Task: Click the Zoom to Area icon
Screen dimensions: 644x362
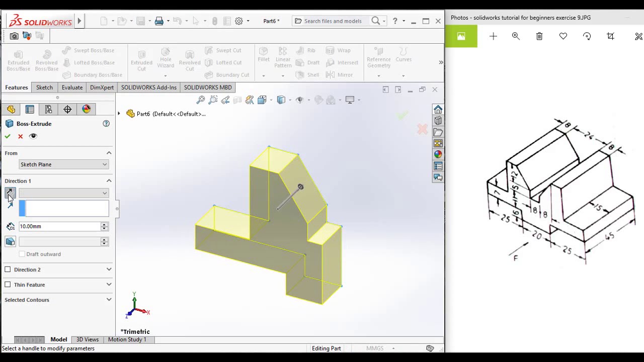Action: [x=213, y=100]
